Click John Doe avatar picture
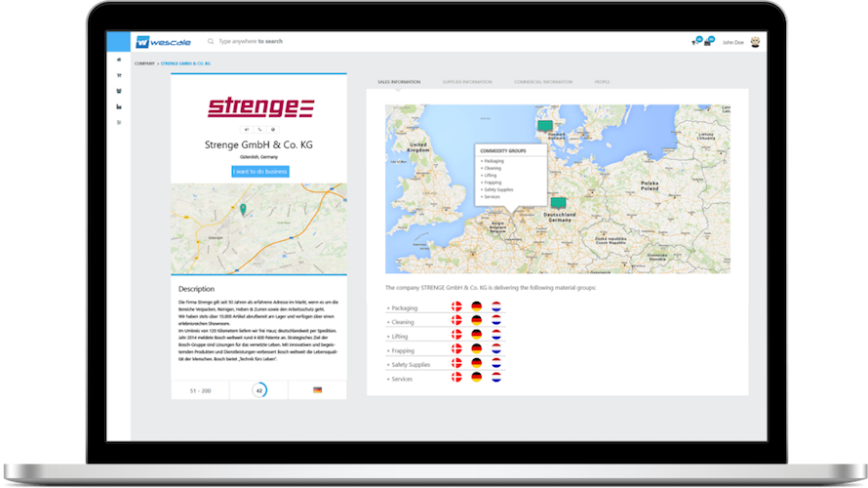The width and height of the screenshot is (868, 488). [755, 42]
